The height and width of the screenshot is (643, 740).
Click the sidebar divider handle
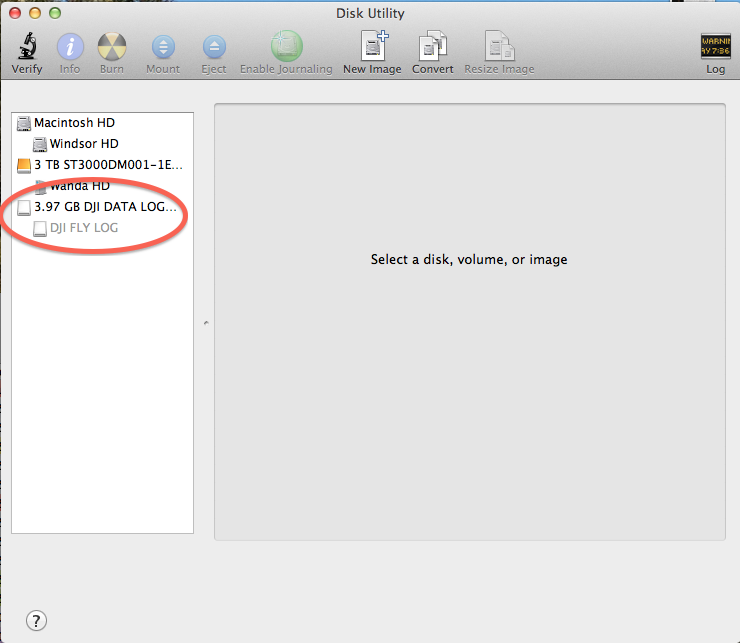206,323
